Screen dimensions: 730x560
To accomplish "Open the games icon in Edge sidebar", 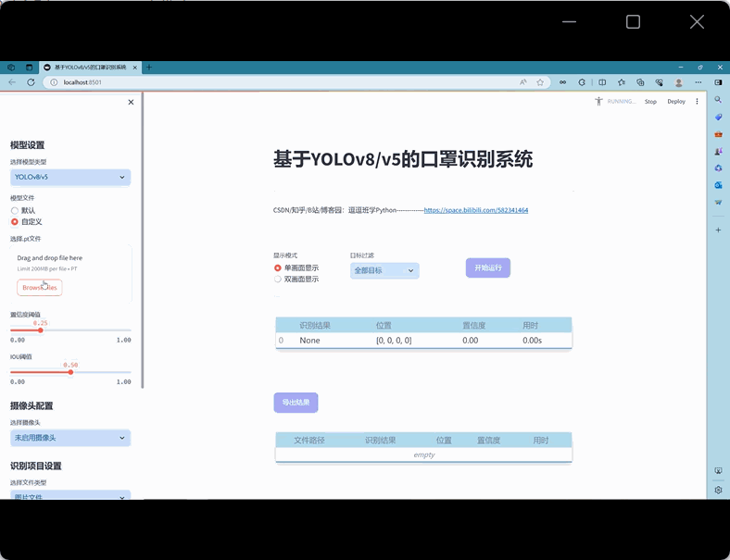I will click(x=718, y=151).
